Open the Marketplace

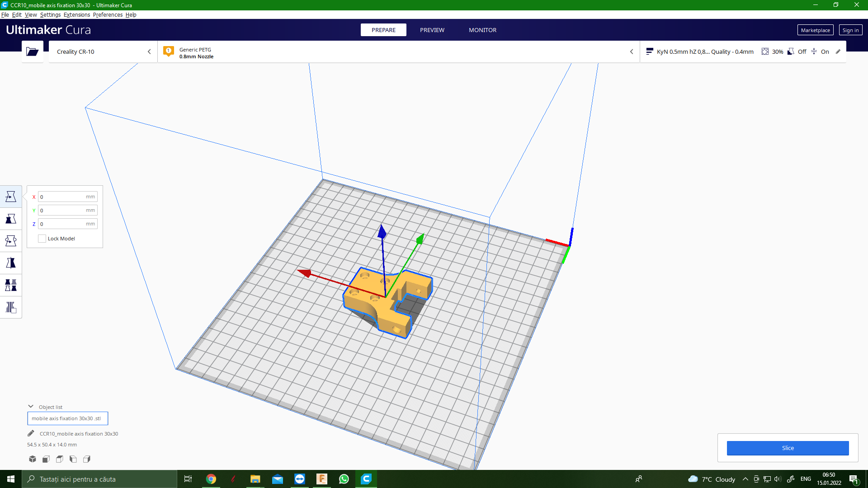coord(815,30)
